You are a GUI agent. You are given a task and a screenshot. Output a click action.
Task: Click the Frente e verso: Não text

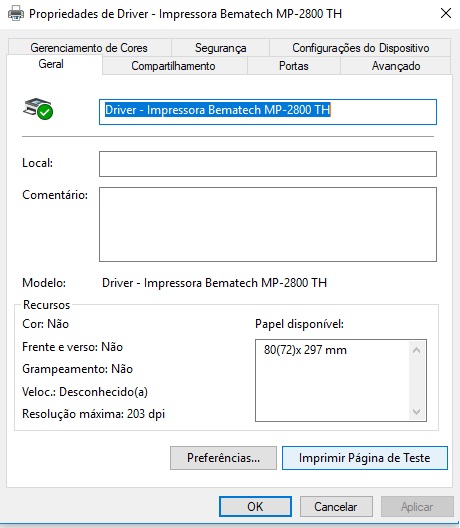point(72,347)
